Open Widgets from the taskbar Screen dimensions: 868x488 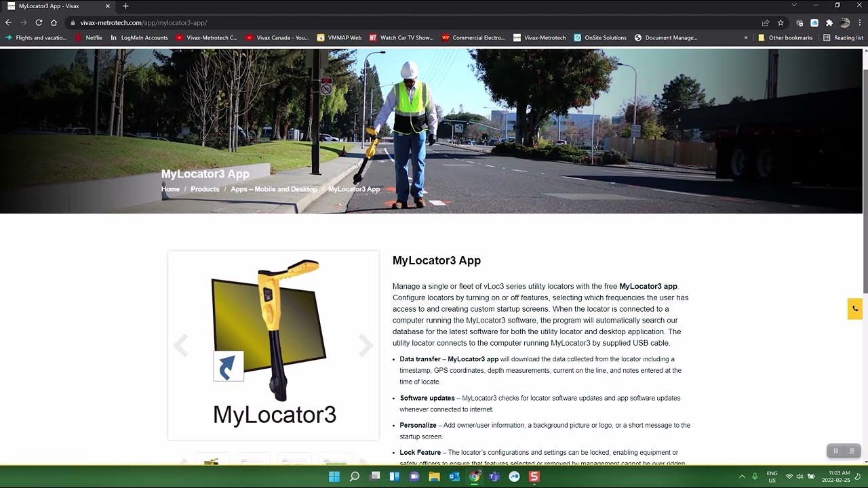point(395,476)
